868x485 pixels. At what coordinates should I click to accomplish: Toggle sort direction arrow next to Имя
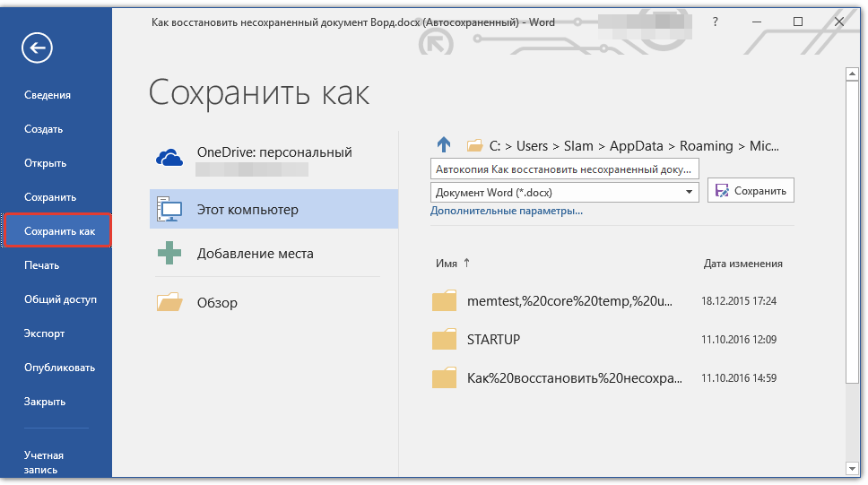click(x=466, y=263)
